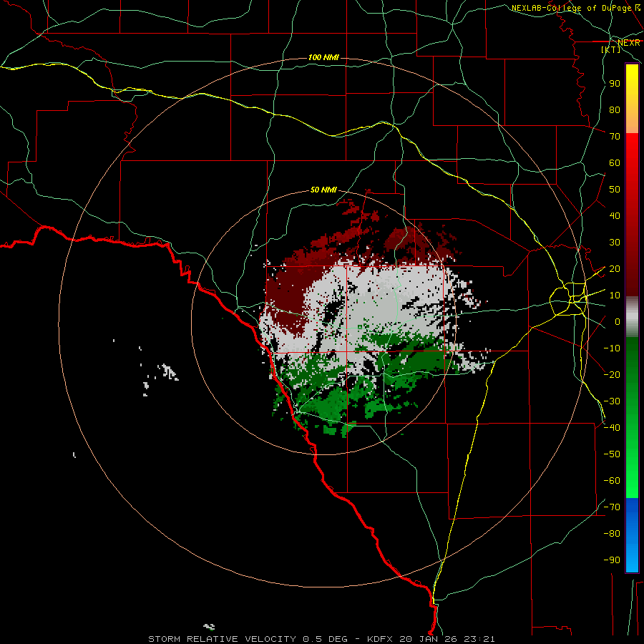This screenshot has width=644, height=644.
Task: Click the positive 60 legend value
Action: pos(615,163)
